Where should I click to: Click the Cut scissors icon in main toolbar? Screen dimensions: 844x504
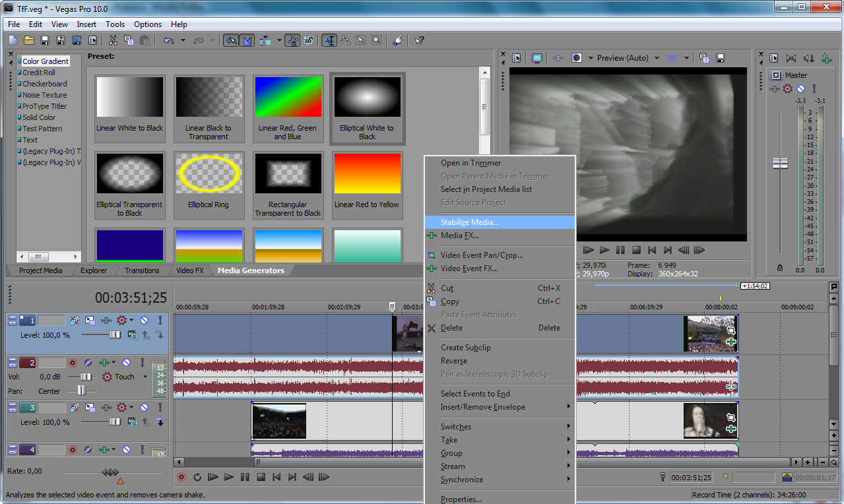113,41
